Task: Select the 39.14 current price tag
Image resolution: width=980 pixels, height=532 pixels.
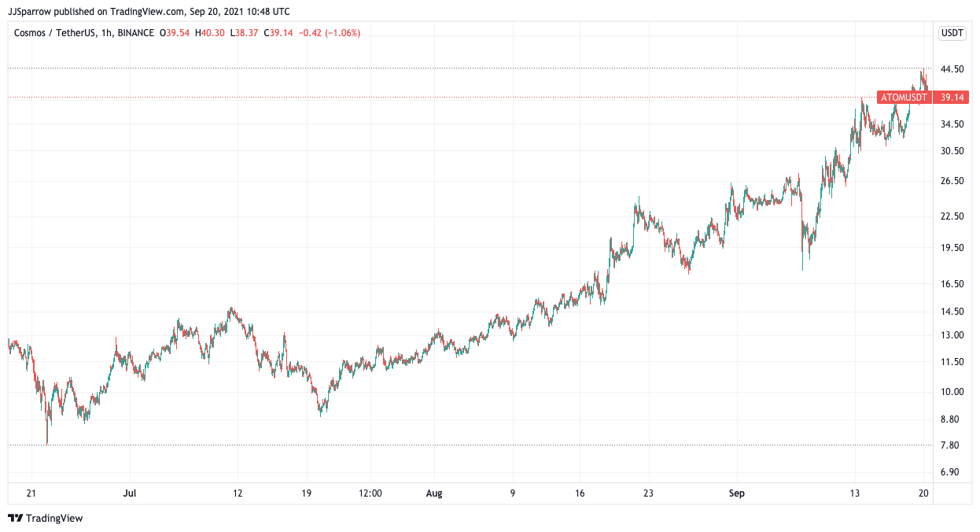Action: (952, 98)
